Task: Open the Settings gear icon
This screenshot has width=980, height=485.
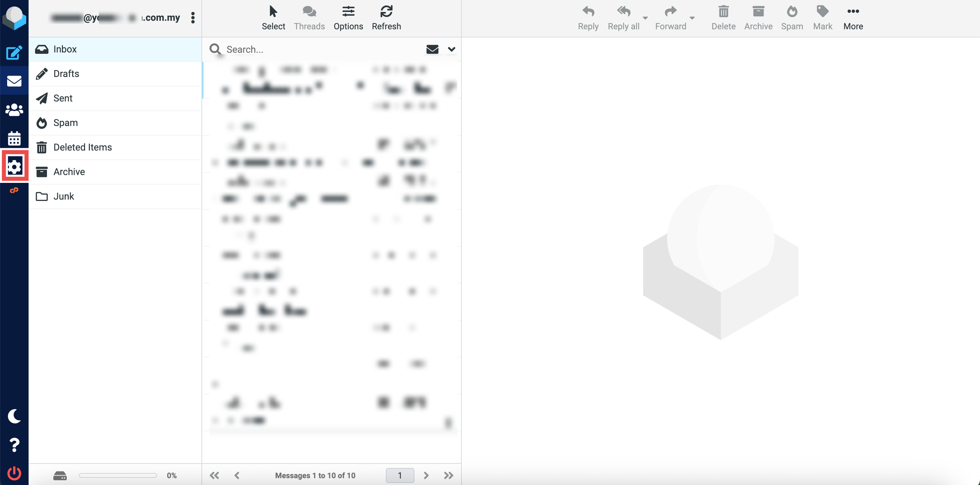Action: [x=14, y=166]
